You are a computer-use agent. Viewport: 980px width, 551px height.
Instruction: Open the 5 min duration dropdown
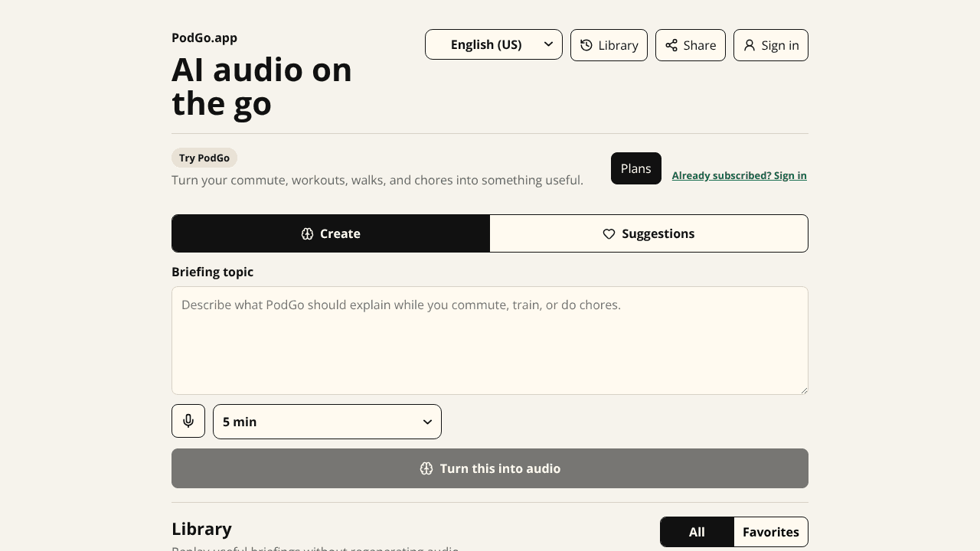click(x=327, y=422)
